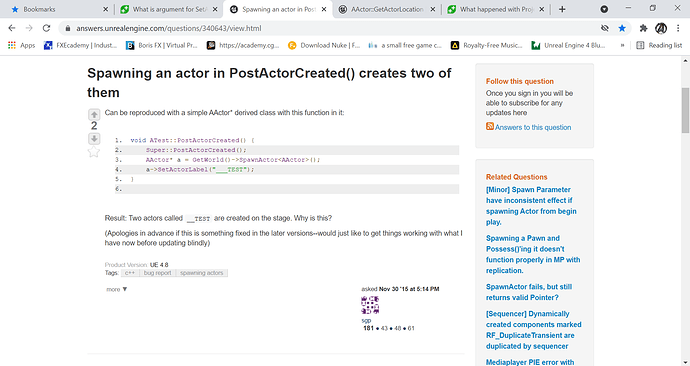The height and width of the screenshot is (366, 690).
Task: Switch to the AActor::GetActorLocation tab
Action: [387, 9]
